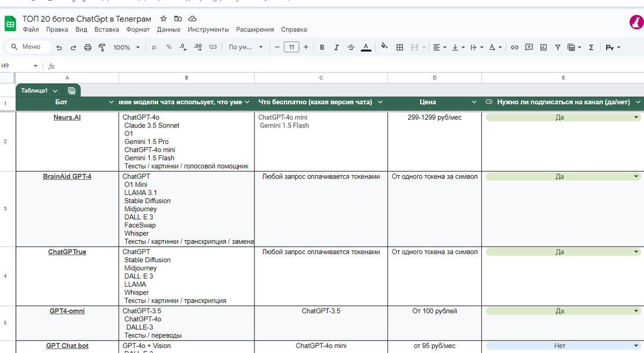Click the Name Box showing H9
Viewport: 644px width, 353px height.
coord(16,66)
